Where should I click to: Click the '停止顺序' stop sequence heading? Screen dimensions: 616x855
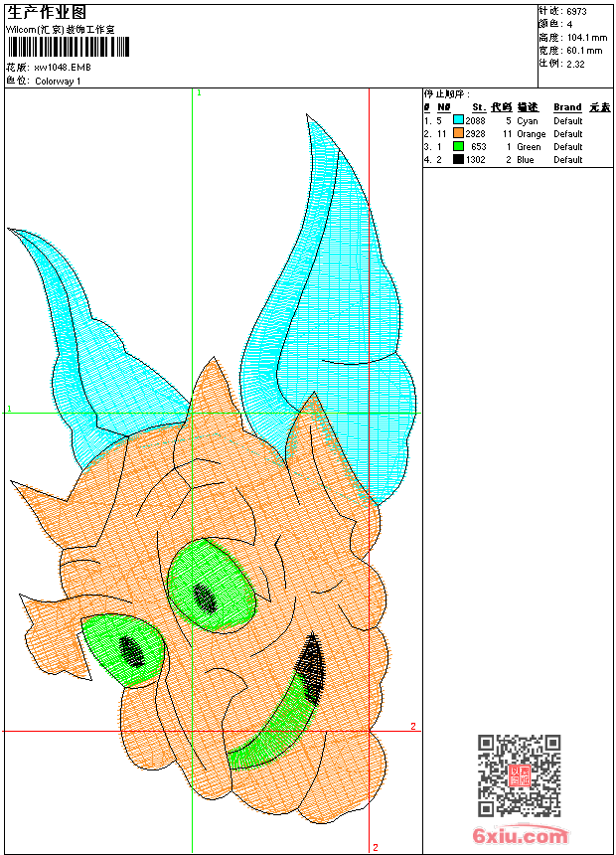pyautogui.click(x=446, y=94)
